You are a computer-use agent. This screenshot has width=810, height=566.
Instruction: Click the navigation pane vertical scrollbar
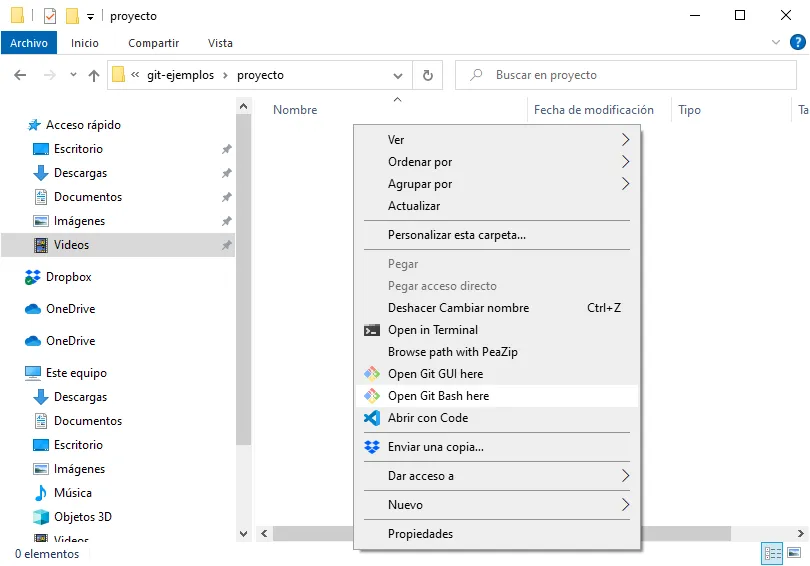[243, 300]
